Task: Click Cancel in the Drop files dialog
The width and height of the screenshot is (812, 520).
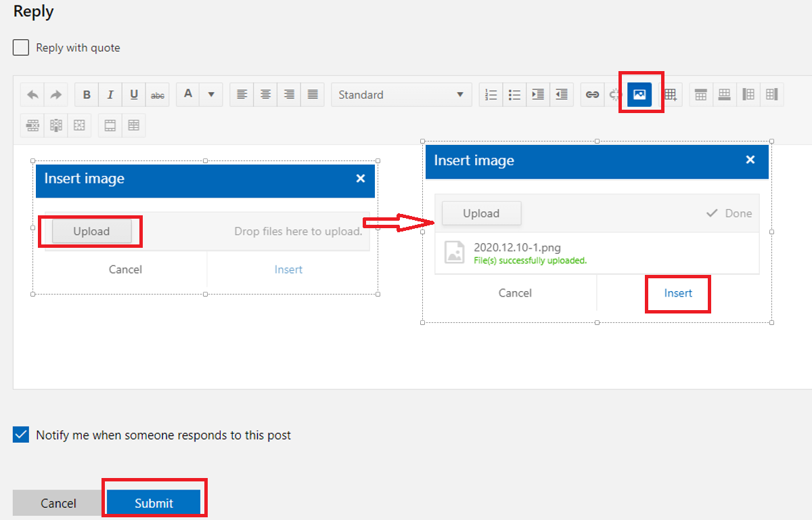Action: (x=125, y=269)
